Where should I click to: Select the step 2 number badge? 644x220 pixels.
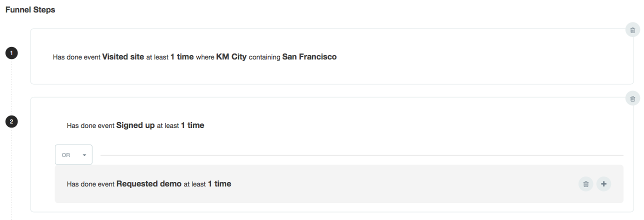[11, 121]
